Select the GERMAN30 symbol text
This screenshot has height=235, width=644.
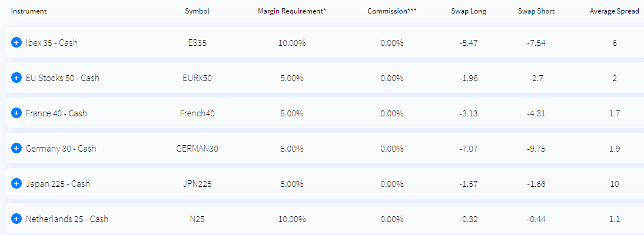197,149
